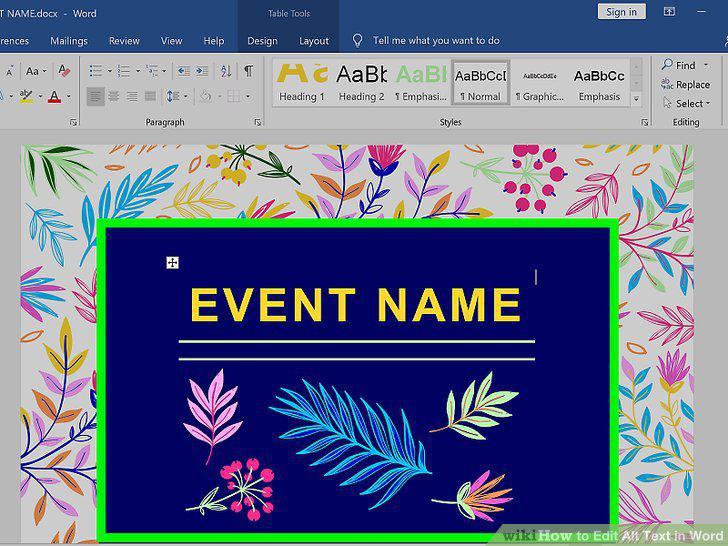The image size is (728, 546).
Task: Click the Tell me lightbulb icon
Action: 357,40
